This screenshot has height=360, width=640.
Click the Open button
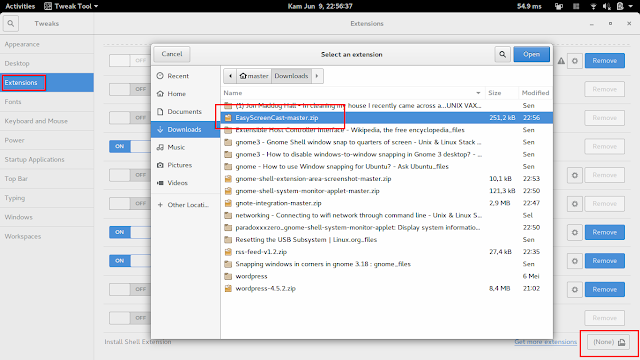tap(531, 54)
